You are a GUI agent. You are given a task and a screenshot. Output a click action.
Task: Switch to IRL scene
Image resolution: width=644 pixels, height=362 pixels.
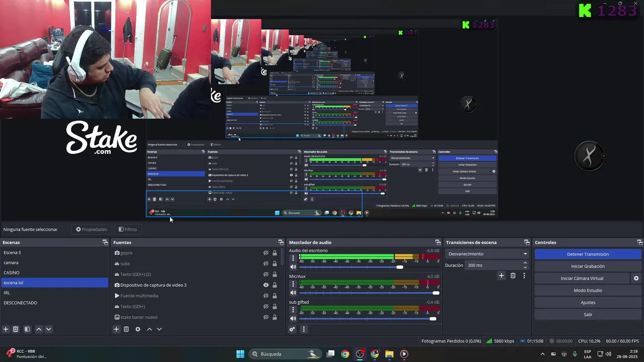click(54, 293)
